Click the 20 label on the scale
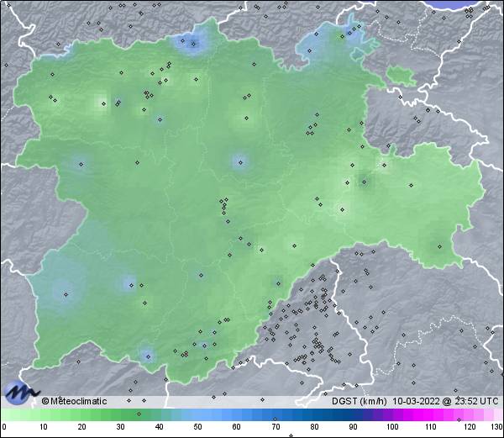 [x=82, y=427]
